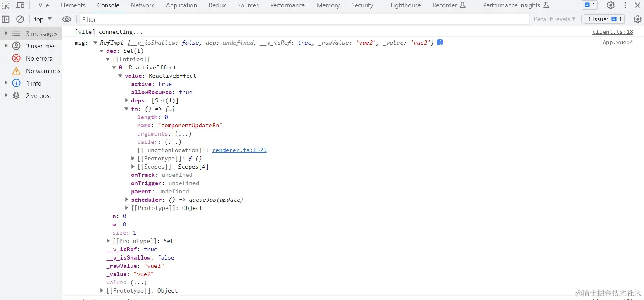The width and height of the screenshot is (644, 300).
Task: Click the [vite] connecting... log message
Action: [x=109, y=32]
